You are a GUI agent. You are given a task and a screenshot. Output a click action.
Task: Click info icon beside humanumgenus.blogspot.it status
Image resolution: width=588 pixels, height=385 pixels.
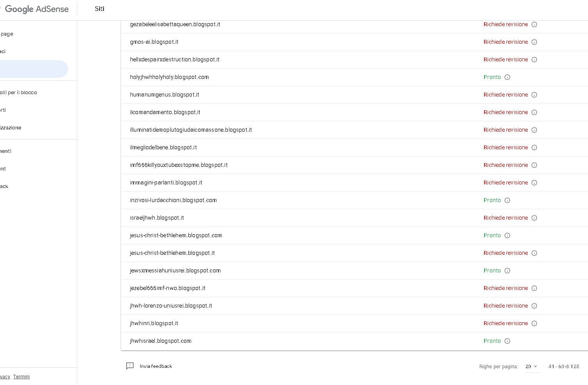pyautogui.click(x=534, y=95)
